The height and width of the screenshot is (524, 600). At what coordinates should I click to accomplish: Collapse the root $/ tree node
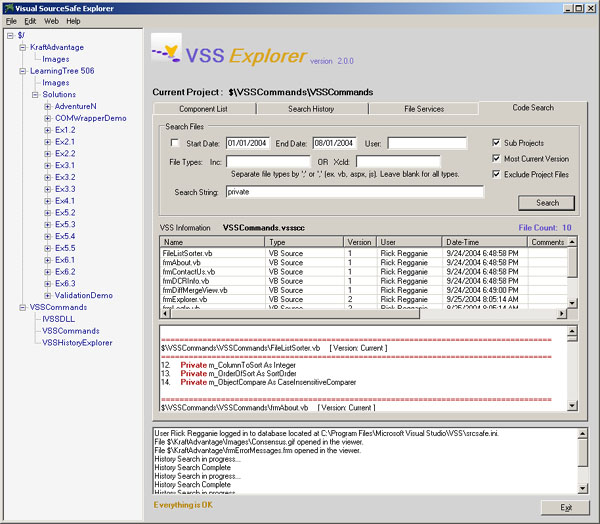point(10,35)
